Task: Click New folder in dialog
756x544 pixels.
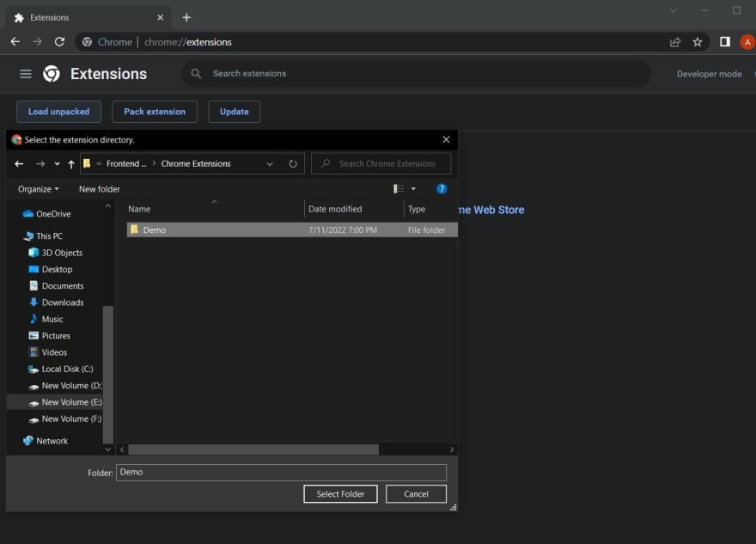Action: coord(100,189)
